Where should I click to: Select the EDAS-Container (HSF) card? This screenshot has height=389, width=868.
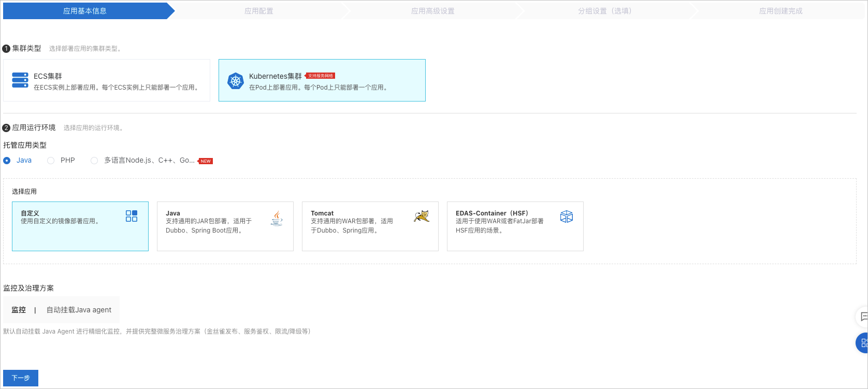515,226
